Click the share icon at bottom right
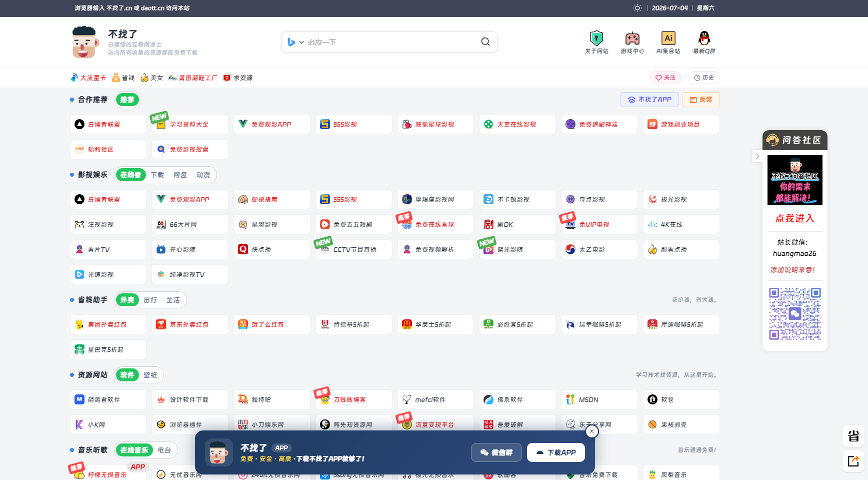 coord(853,461)
